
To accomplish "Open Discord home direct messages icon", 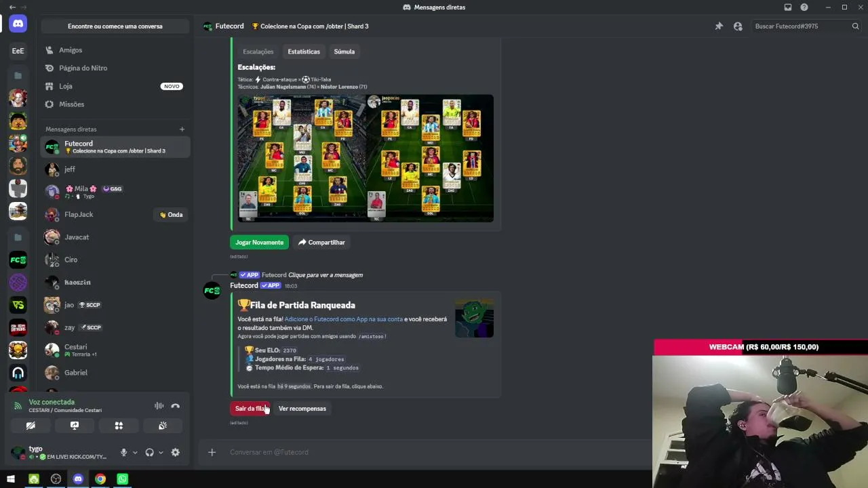I will [x=18, y=24].
